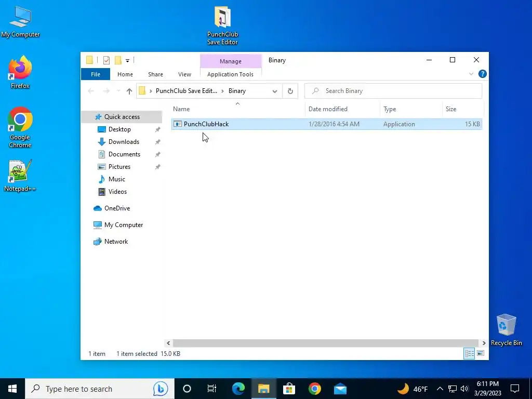Viewport: 532px width, 399px height.
Task: Show hidden system tray icons
Action: point(440,389)
